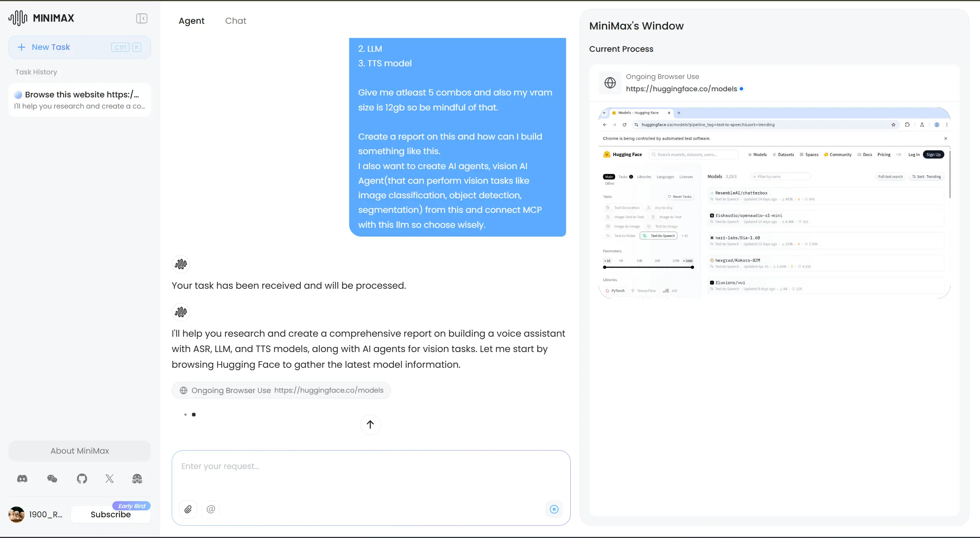
Task: Open the GitHub icon link
Action: (82, 479)
